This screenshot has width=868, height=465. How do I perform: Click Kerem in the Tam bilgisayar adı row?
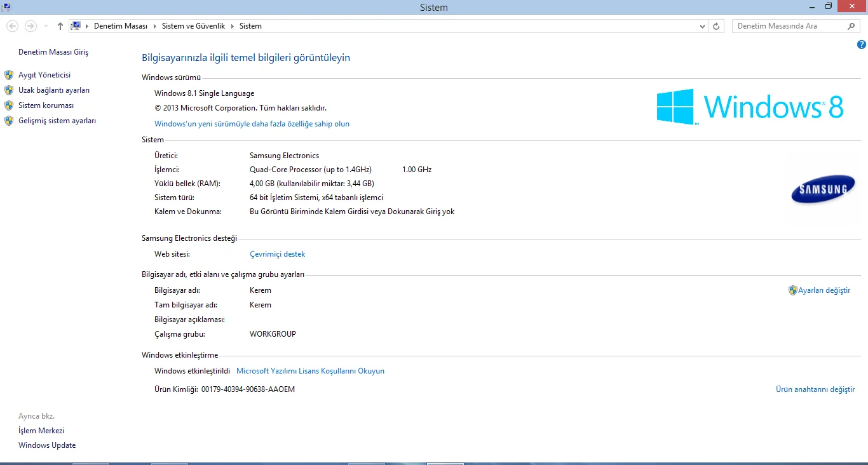(x=261, y=305)
